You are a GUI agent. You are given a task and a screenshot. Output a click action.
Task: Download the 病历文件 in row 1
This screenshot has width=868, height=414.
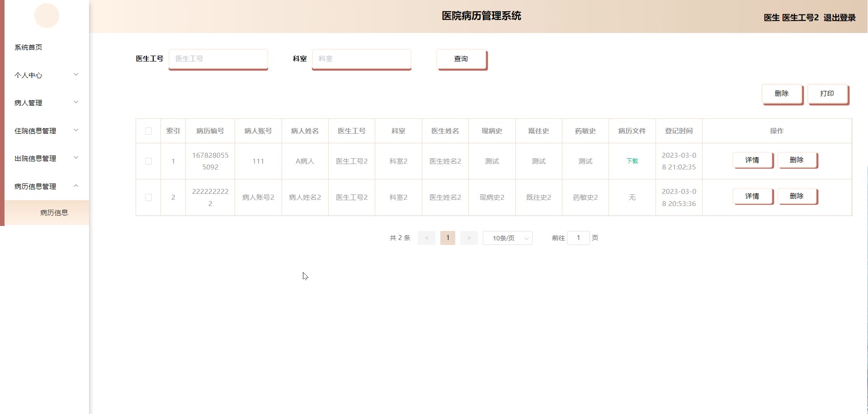point(632,161)
